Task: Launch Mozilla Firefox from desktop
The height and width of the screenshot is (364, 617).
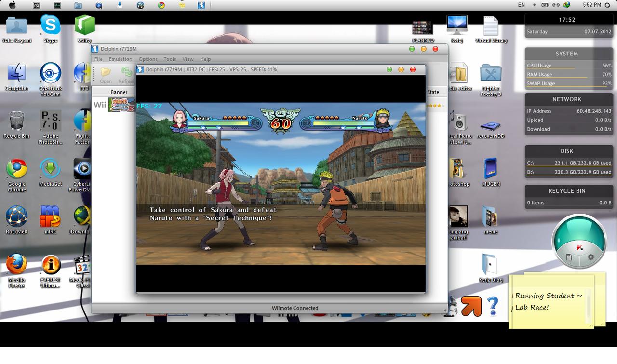Action: coord(16,270)
